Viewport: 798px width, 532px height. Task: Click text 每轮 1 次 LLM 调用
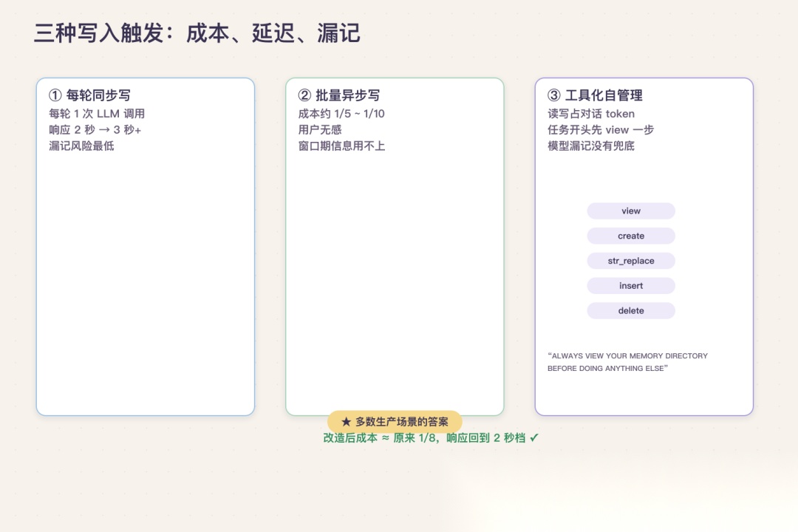pos(97,114)
